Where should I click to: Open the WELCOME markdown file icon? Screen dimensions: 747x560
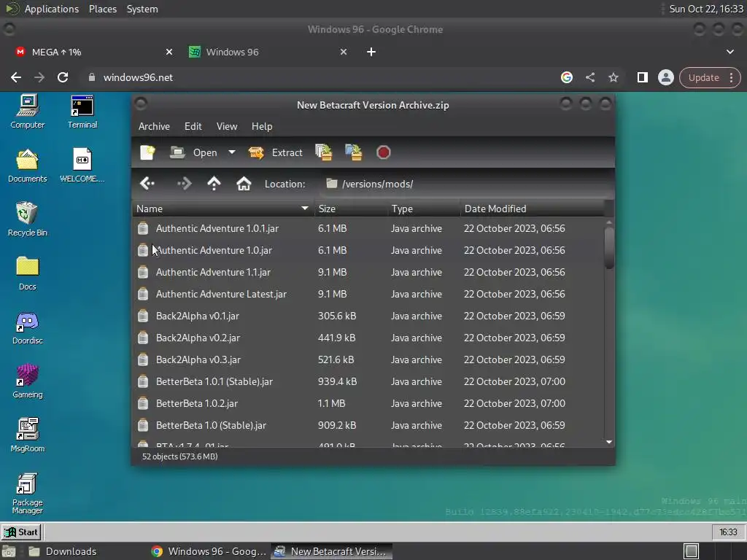point(82,166)
